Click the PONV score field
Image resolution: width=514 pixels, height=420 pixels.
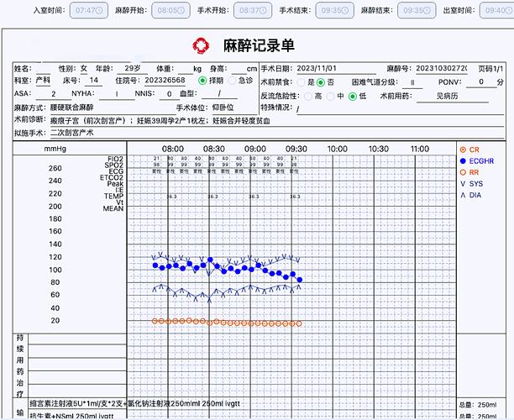[x=481, y=82]
